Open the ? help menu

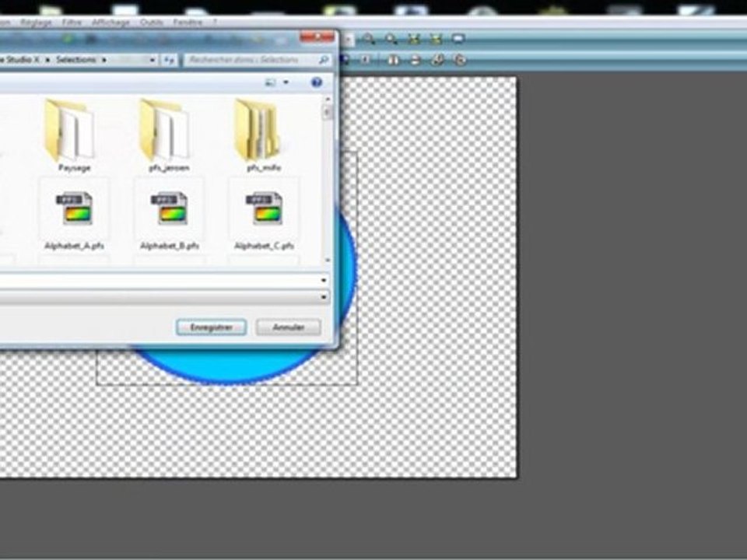click(x=215, y=23)
